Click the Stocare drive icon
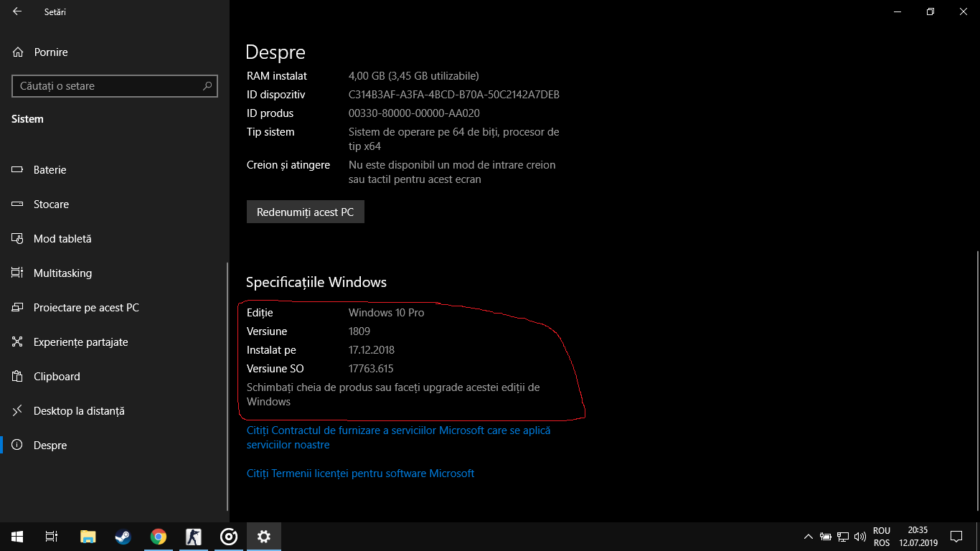 point(18,204)
